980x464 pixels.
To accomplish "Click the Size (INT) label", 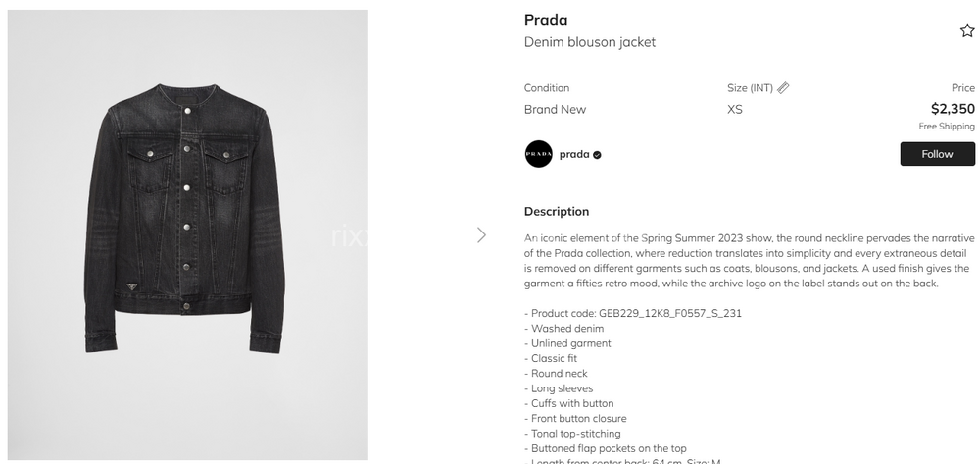I will 750,88.
